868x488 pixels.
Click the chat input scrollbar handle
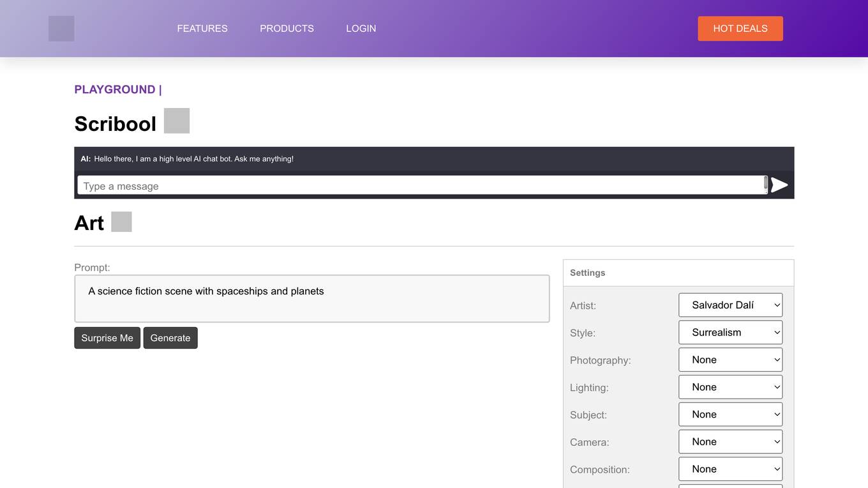[766, 184]
